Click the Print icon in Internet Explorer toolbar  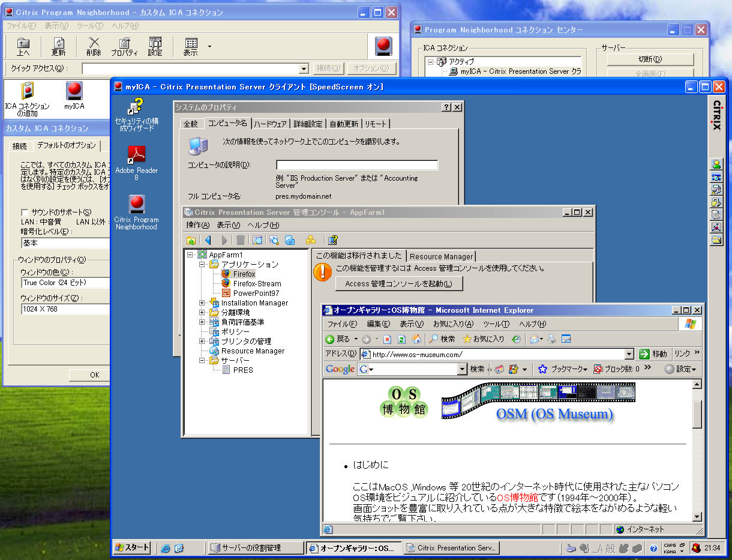point(552,339)
